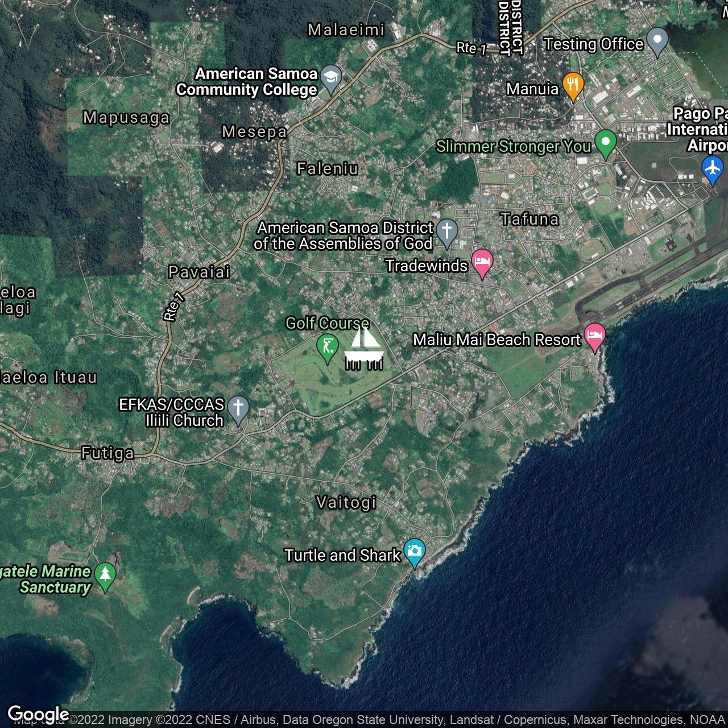Select the Turtle and Shark camera pin
728x728 pixels.
point(415,551)
